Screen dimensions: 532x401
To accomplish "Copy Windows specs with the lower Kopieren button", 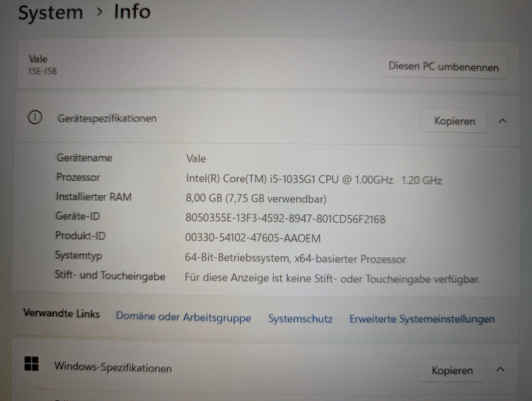I will click(452, 370).
